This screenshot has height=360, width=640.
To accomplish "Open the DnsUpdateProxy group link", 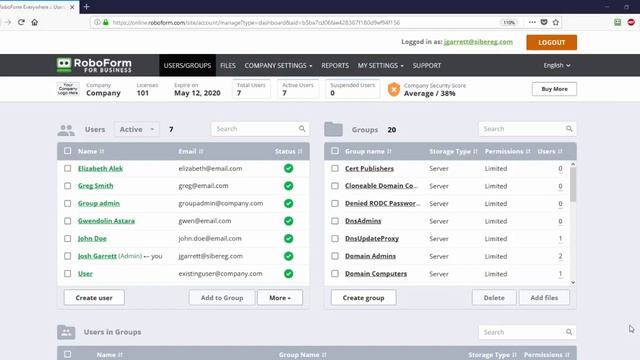I will 372,238.
